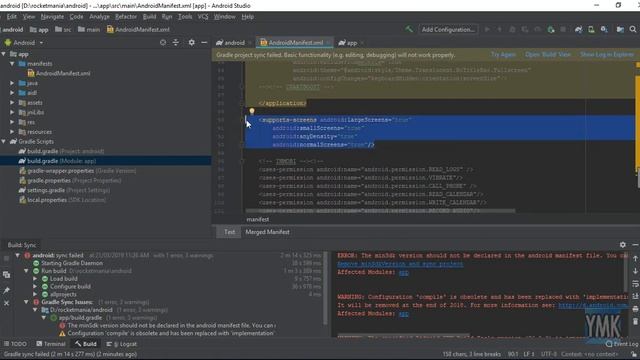Select gradle.properties in project tree
This screenshot has height=360, width=640.
(x=70, y=180)
